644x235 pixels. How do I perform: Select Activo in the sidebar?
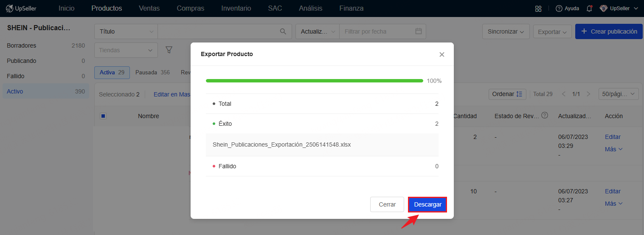[46, 91]
